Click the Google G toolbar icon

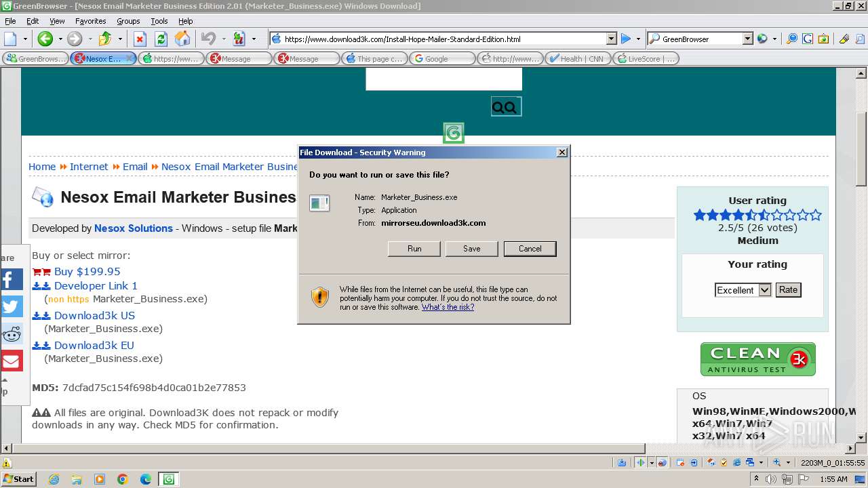(x=807, y=39)
